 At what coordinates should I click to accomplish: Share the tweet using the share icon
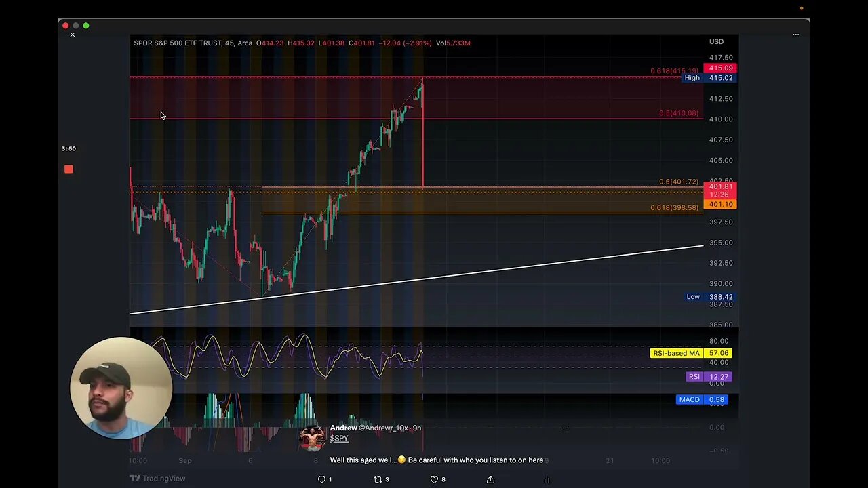[x=490, y=479]
